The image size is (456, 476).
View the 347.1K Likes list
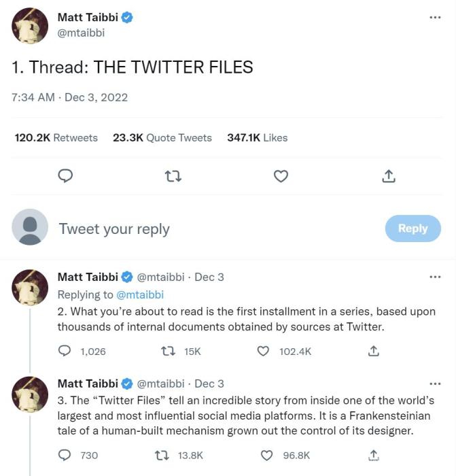(257, 137)
